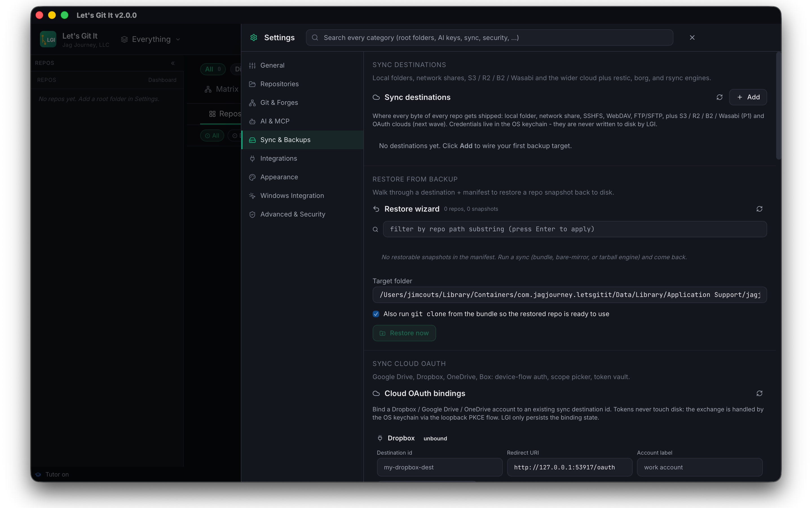Screen dimensions: 812x508
Task: Click the cloud icon beside Cloud OAuth bindings
Action: pyautogui.click(x=376, y=393)
